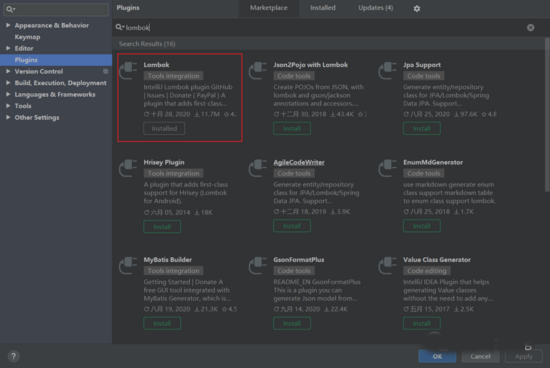550x368 pixels.
Task: Open the AgileCodeWriter plugin name link
Action: [x=299, y=162]
